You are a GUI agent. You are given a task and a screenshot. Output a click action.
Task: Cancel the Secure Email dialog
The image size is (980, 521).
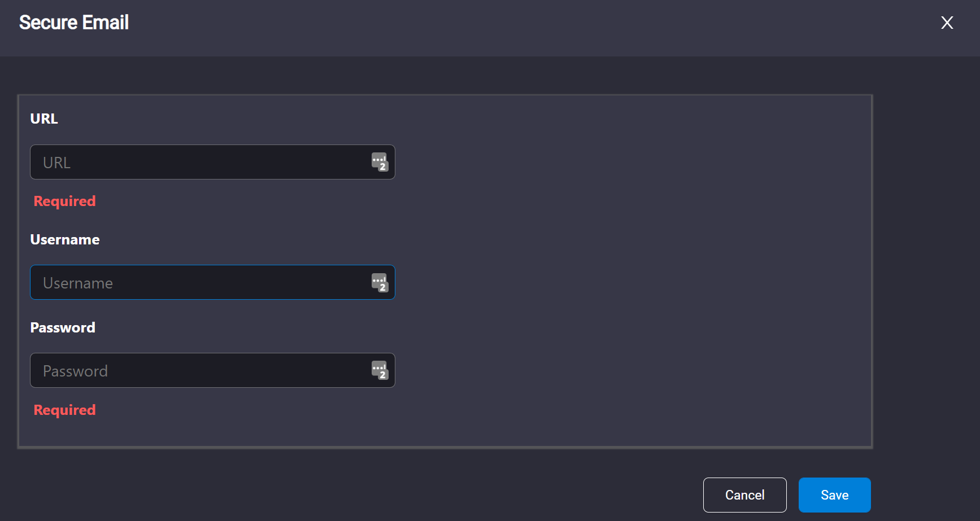[745, 495]
